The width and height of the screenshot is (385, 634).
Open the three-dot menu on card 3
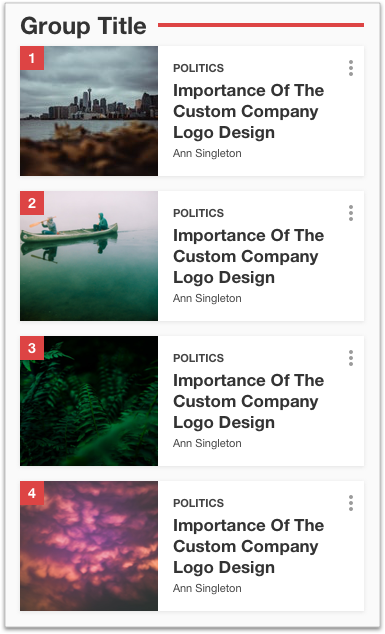click(351, 358)
